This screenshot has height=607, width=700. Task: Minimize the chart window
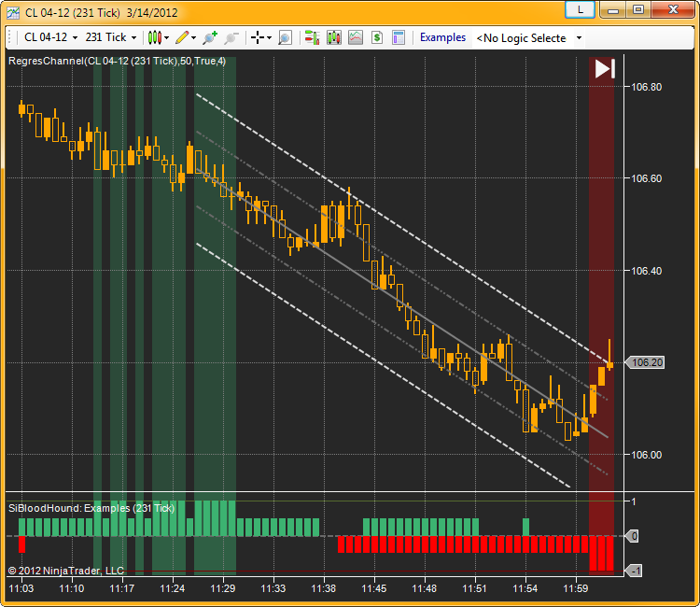pyautogui.click(x=613, y=9)
